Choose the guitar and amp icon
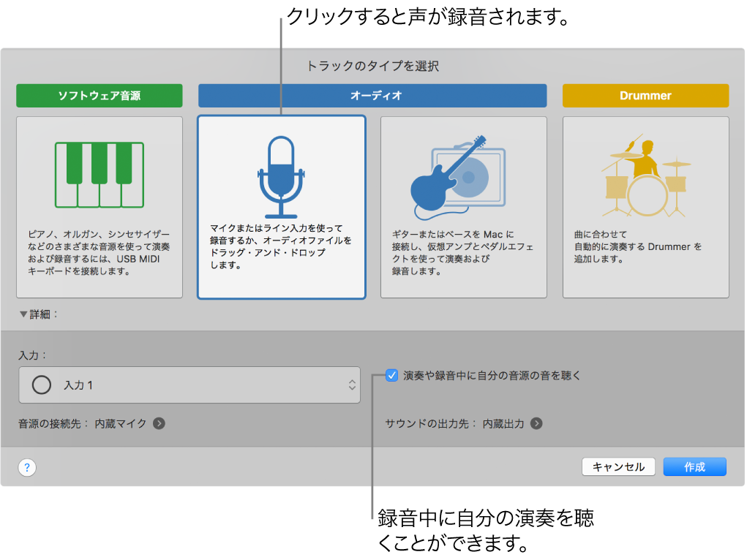Viewport: 747px width, 560px height. 463,172
